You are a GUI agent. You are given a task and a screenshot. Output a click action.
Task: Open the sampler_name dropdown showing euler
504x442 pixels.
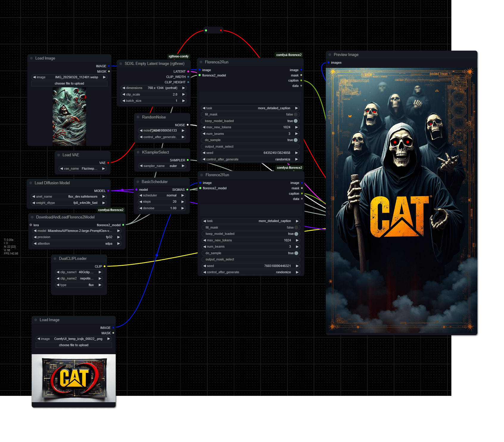click(162, 166)
